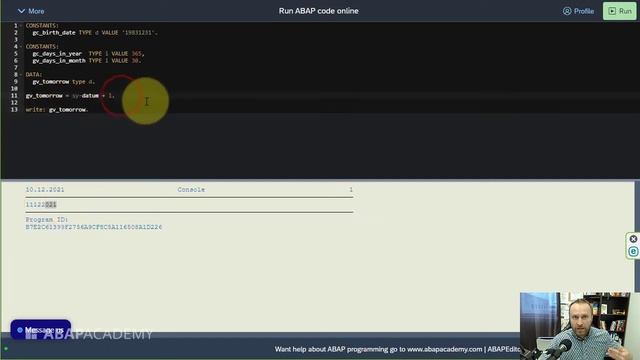Click the Run ABAP code online title
This screenshot has height=360, width=640.
[318, 11]
